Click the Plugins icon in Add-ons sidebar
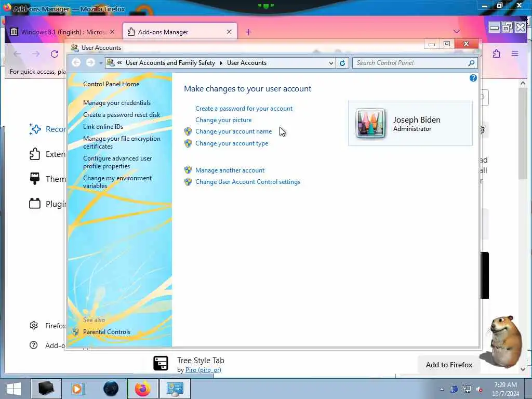The width and height of the screenshot is (532, 399). pyautogui.click(x=35, y=204)
